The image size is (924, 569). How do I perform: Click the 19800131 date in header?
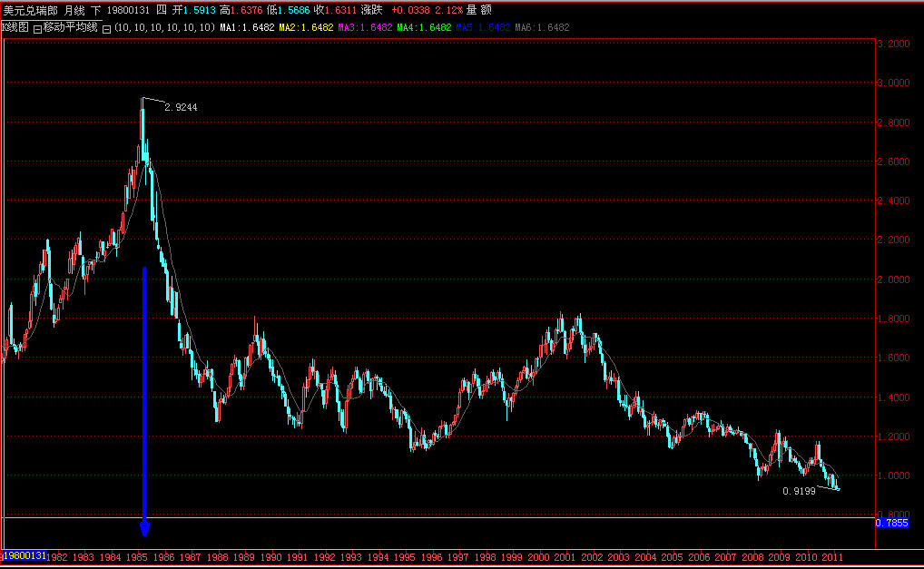pyautogui.click(x=128, y=11)
